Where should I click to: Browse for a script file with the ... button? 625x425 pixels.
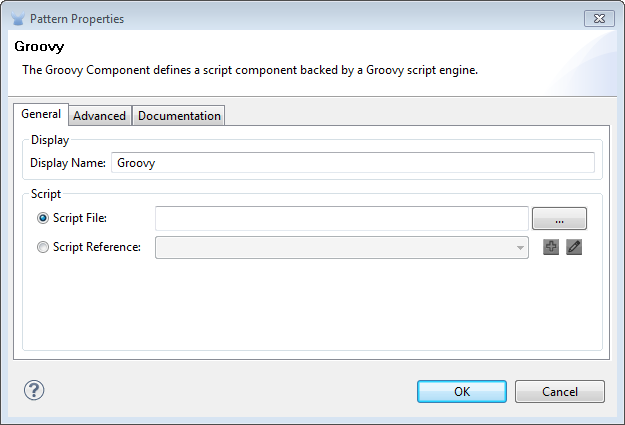point(559,218)
